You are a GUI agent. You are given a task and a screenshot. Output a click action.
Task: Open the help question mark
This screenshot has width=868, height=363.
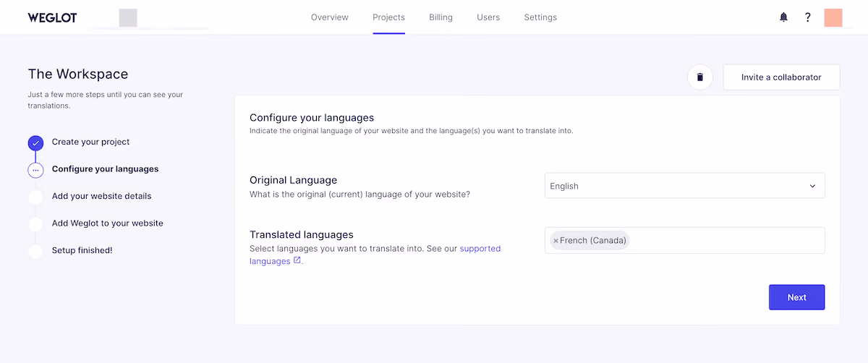click(808, 17)
